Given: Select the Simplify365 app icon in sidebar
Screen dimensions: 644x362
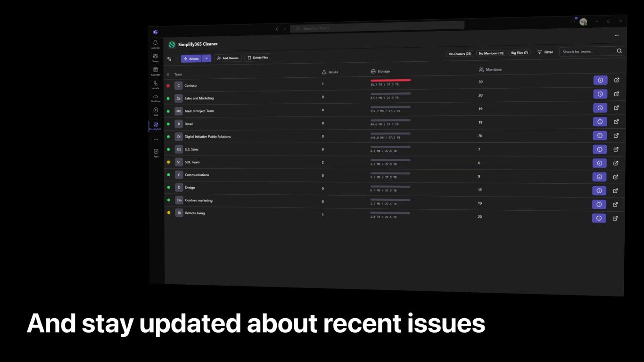Looking at the screenshot, I should pyautogui.click(x=156, y=126).
